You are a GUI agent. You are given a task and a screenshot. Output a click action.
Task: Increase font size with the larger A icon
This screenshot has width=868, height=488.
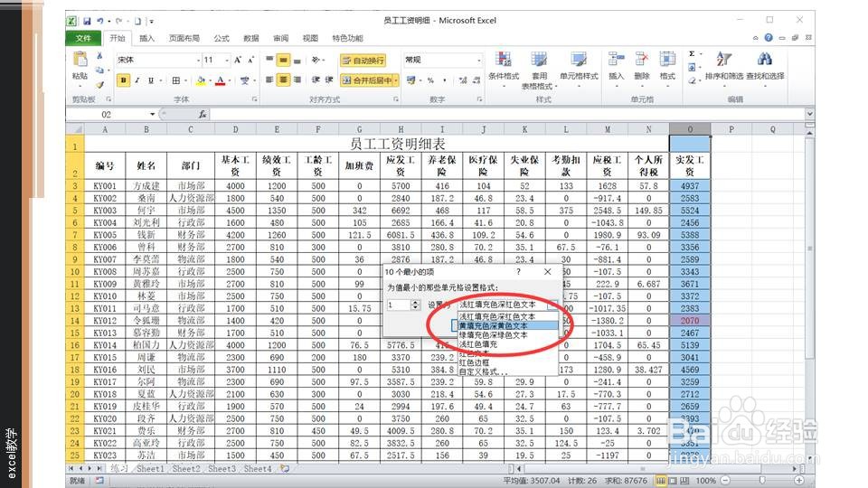click(x=238, y=60)
